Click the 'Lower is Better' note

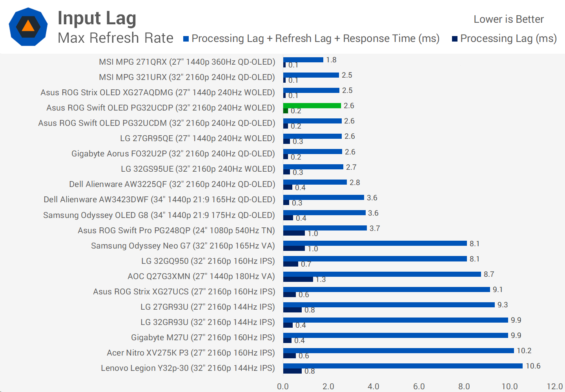(x=508, y=19)
